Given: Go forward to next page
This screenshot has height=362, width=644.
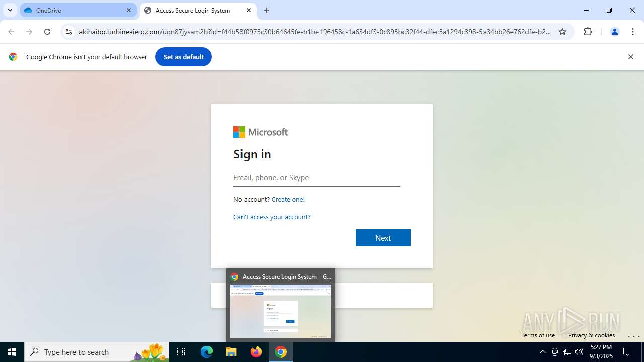Looking at the screenshot, I should click(x=29, y=32).
